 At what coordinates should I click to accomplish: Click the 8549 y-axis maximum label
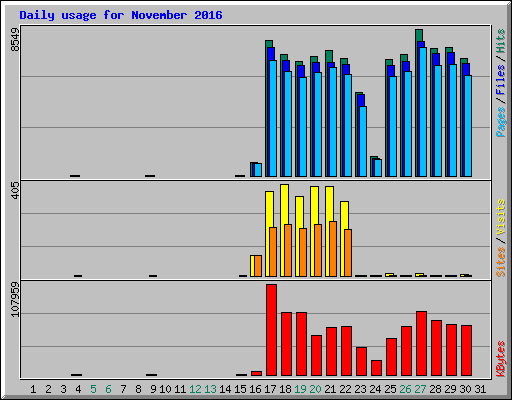coord(15,40)
